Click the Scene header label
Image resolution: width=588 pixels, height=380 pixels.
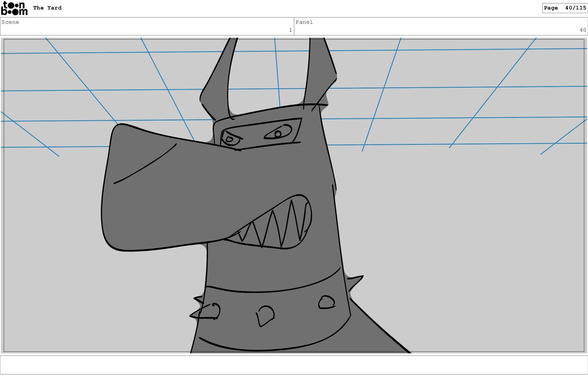[10, 22]
